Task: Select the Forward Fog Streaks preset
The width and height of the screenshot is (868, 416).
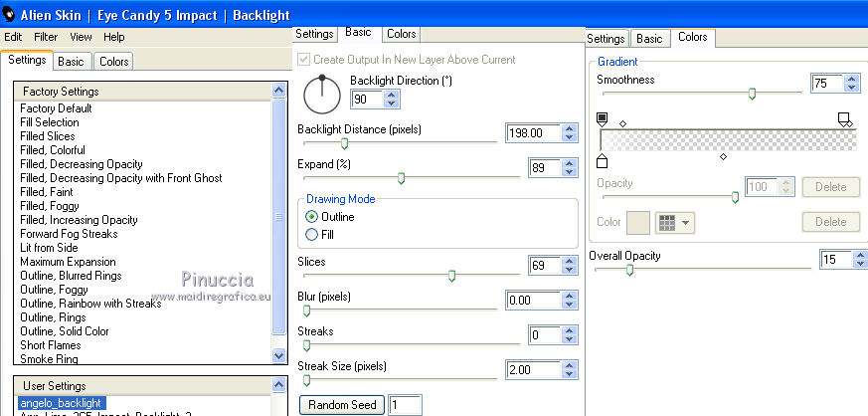Action: [x=69, y=234]
